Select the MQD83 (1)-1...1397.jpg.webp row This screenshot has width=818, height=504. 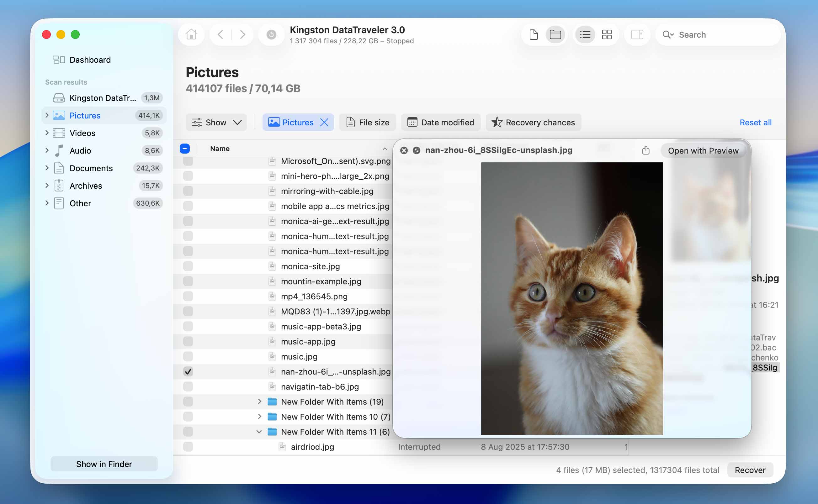coord(283,311)
